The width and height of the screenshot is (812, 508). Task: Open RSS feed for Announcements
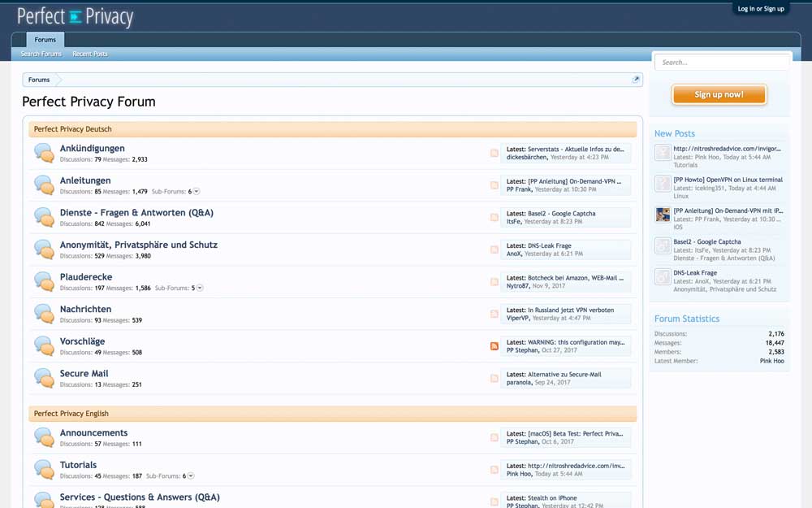(x=494, y=437)
